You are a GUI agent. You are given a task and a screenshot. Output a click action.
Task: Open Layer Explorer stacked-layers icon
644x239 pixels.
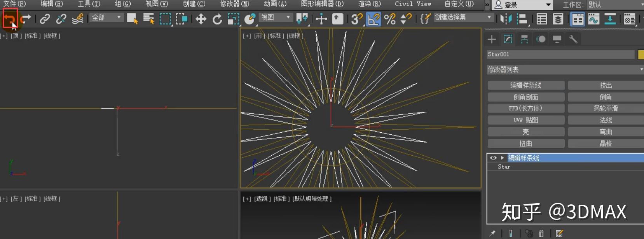[x=558, y=19]
